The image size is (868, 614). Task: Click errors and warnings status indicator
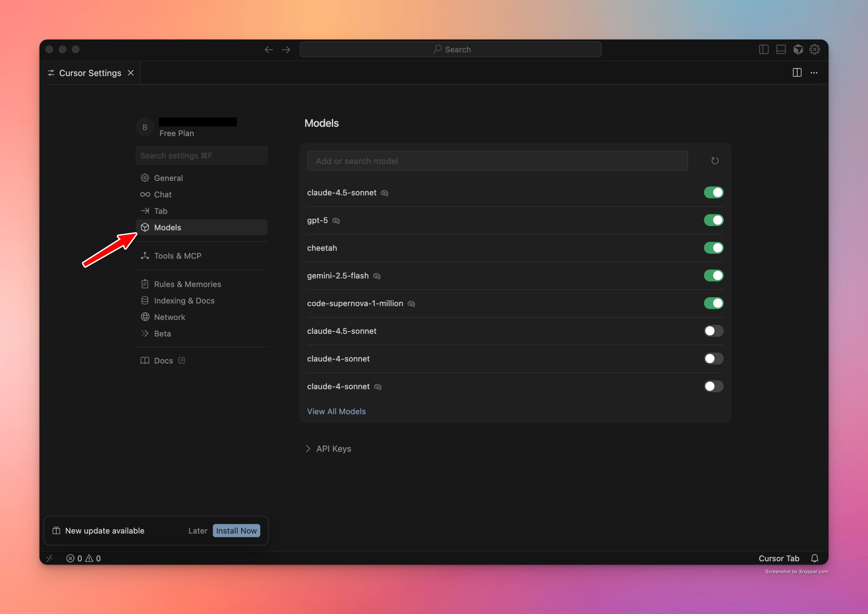[84, 558]
